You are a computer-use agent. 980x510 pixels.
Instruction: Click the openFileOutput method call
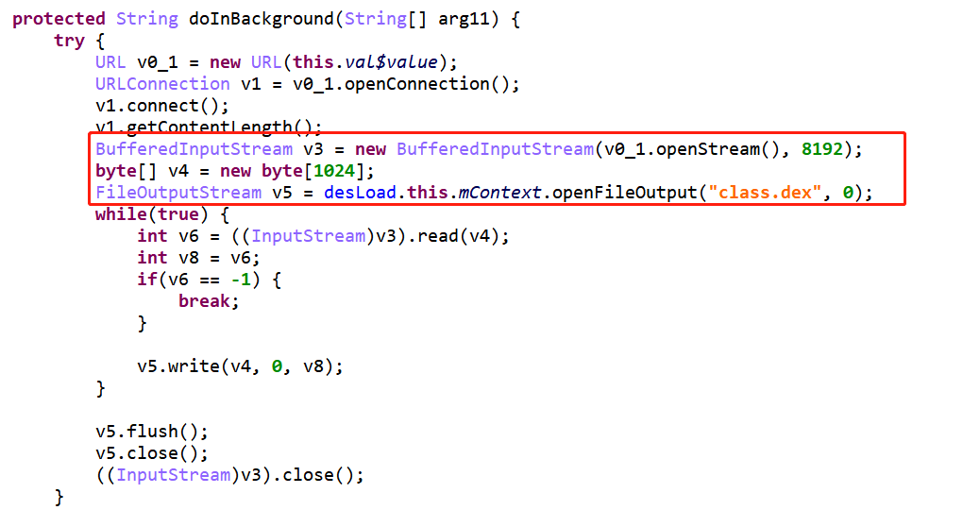pyautogui.click(x=625, y=193)
